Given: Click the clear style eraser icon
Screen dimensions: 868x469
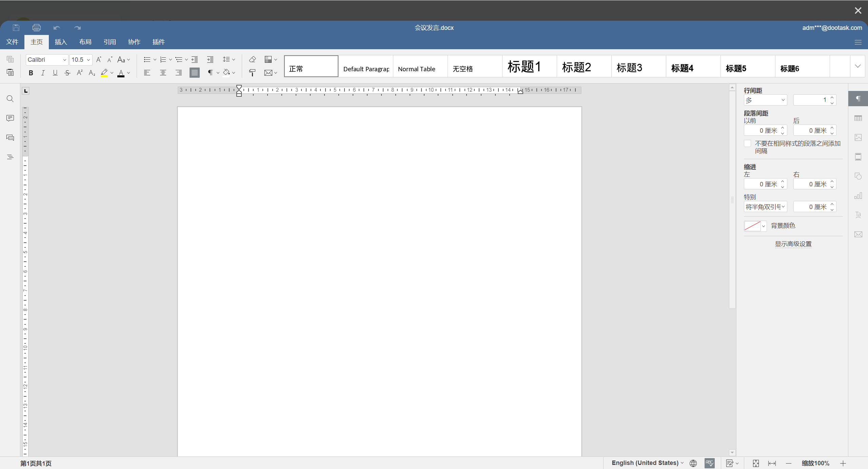Looking at the screenshot, I should click(x=252, y=60).
